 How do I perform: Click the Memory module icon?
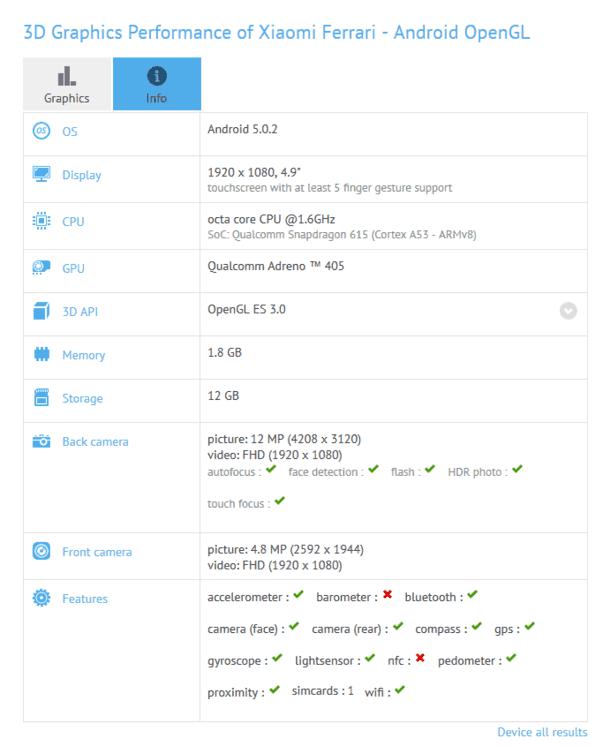41,354
